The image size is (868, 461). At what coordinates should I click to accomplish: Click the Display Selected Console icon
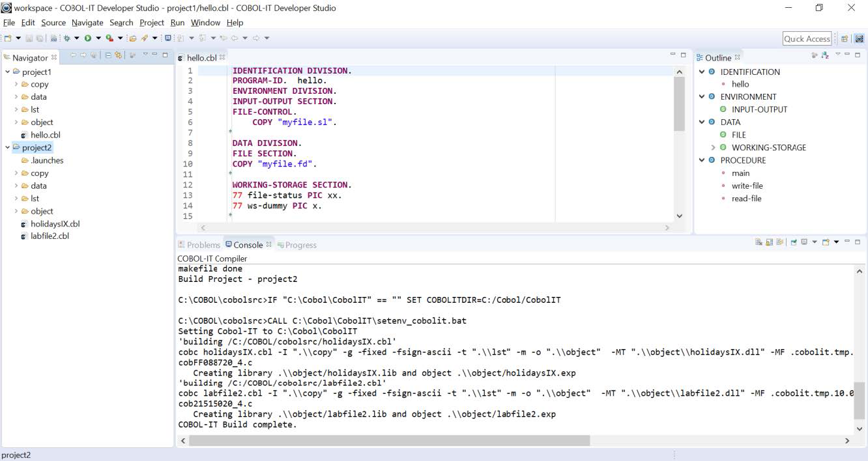point(804,242)
